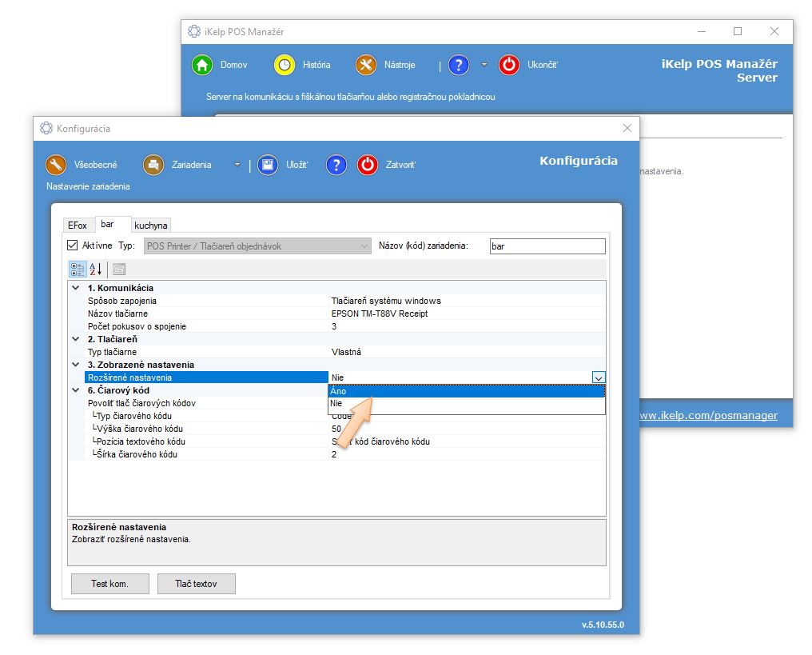The image size is (812, 655).
Task: Switch to the kuchyna tab
Action: 151,226
